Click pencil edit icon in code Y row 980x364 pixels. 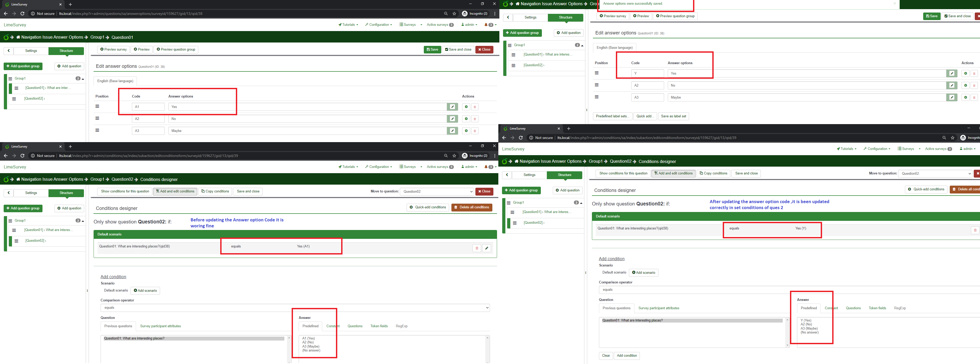coord(952,74)
